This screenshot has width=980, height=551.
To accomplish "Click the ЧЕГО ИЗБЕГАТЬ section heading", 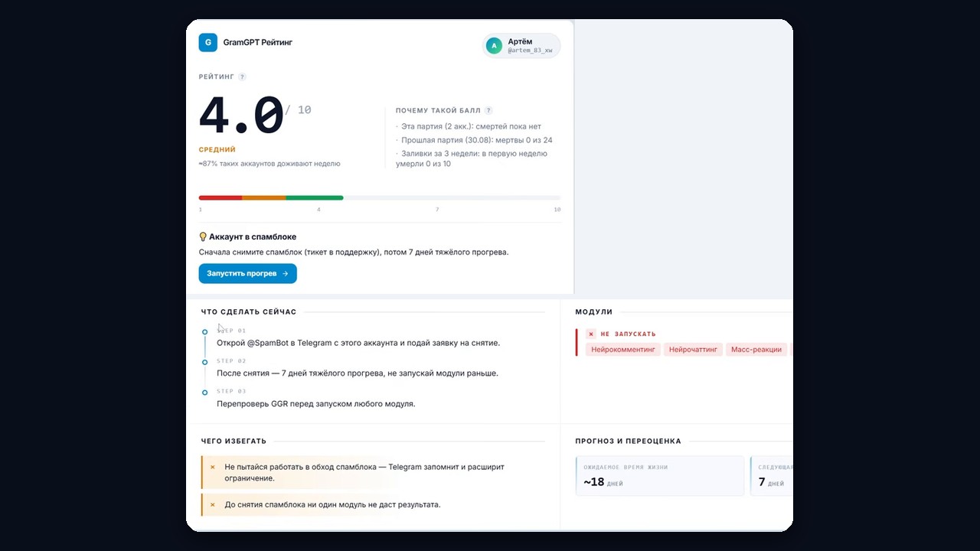I will [234, 442].
